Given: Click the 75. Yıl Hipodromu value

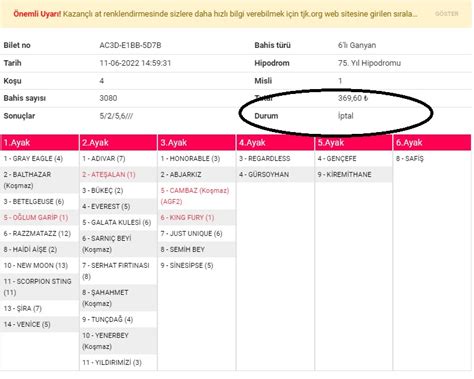Looking at the screenshot, I should tap(369, 63).
